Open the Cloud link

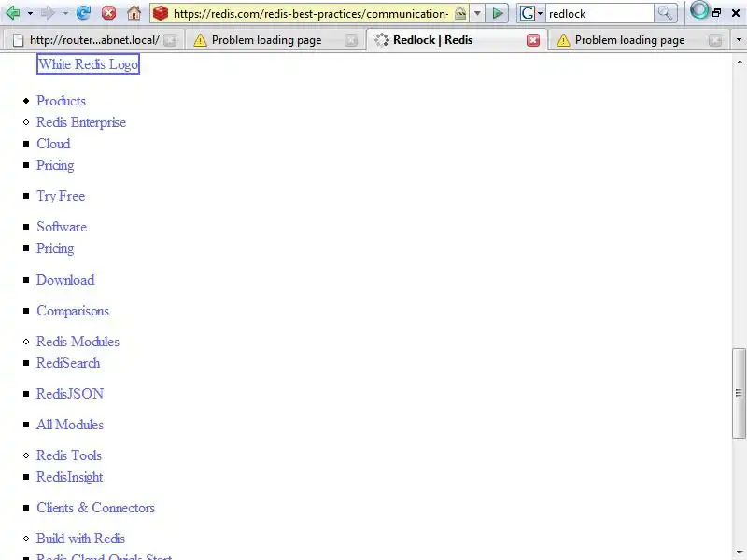[53, 144]
